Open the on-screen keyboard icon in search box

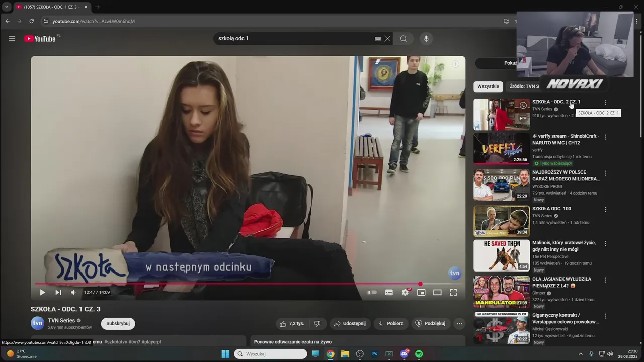tap(378, 39)
